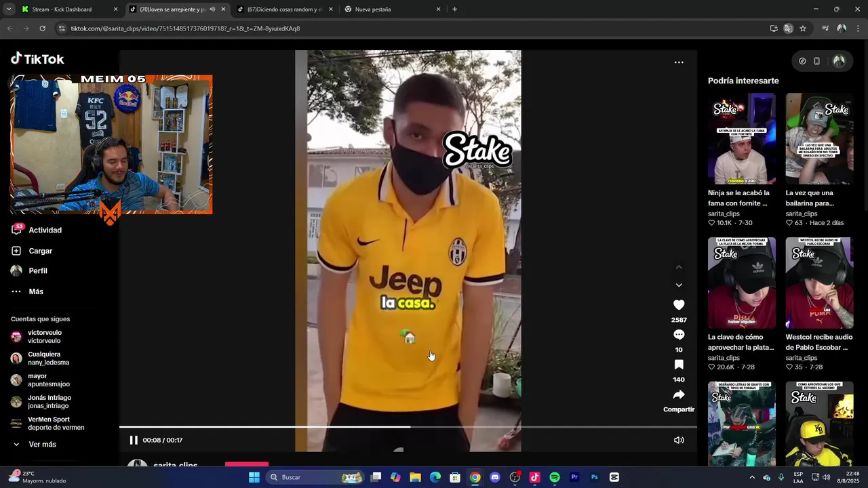Open TikTok profile avatar menu

pyautogui.click(x=839, y=61)
